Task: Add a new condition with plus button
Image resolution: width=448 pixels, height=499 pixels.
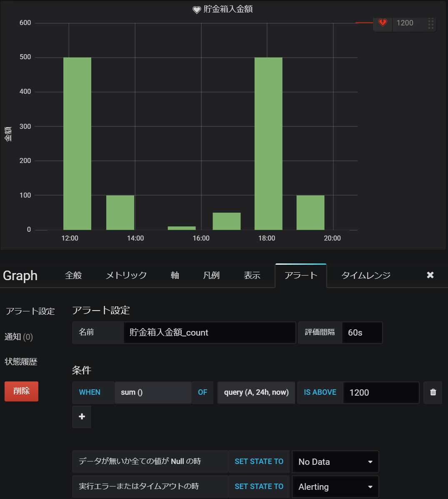Action: click(82, 416)
